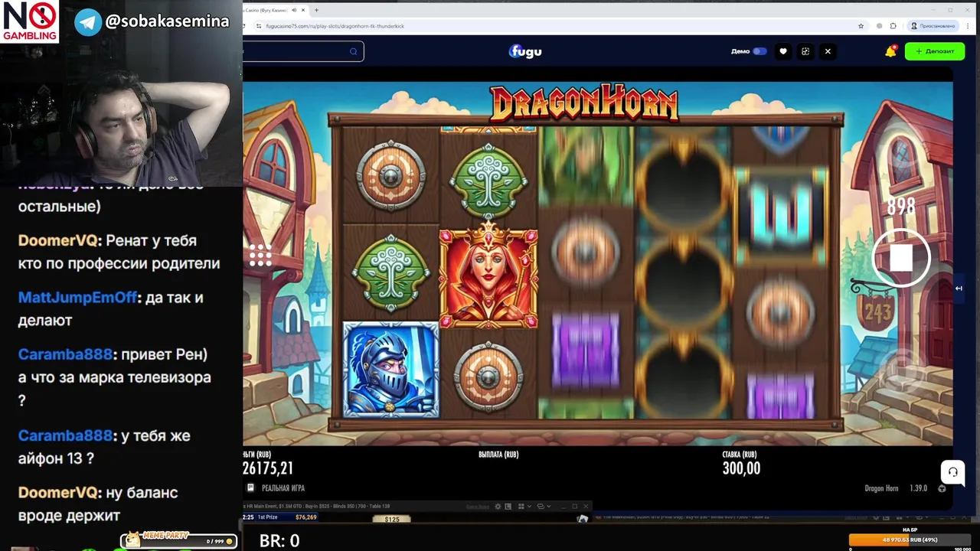The height and width of the screenshot is (551, 980).
Task: Click the red queen symbol on reel
Action: tap(488, 277)
